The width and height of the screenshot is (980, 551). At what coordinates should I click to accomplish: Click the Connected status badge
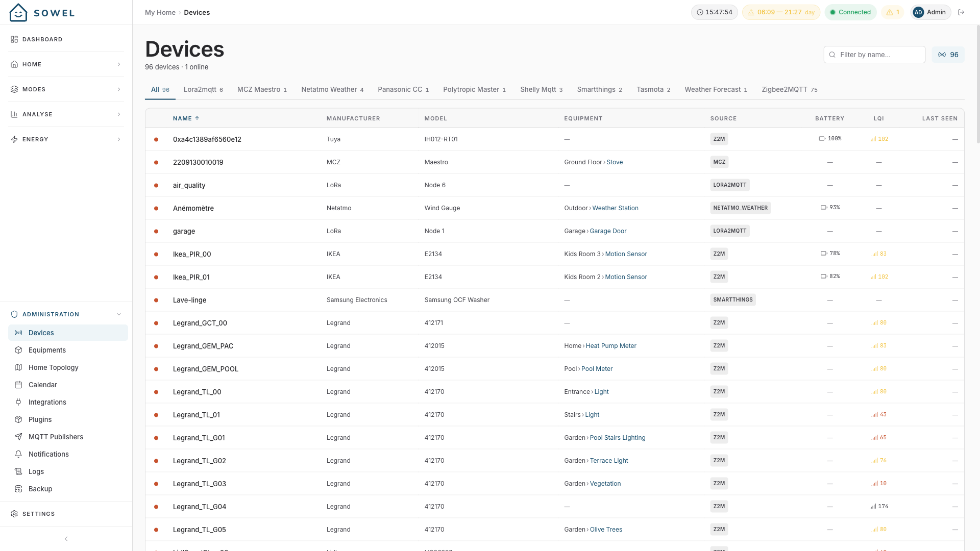(x=850, y=12)
